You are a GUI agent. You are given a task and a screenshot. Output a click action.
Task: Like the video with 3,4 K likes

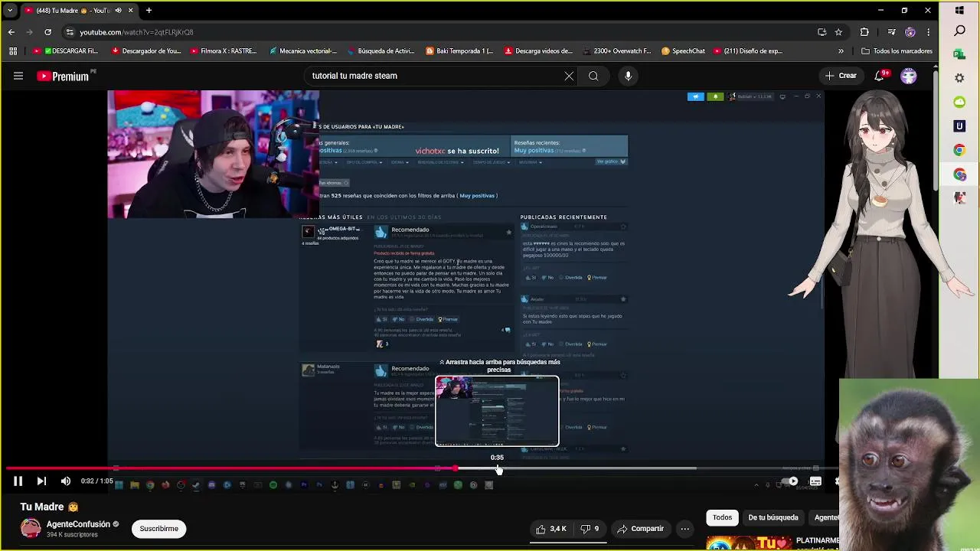point(551,529)
